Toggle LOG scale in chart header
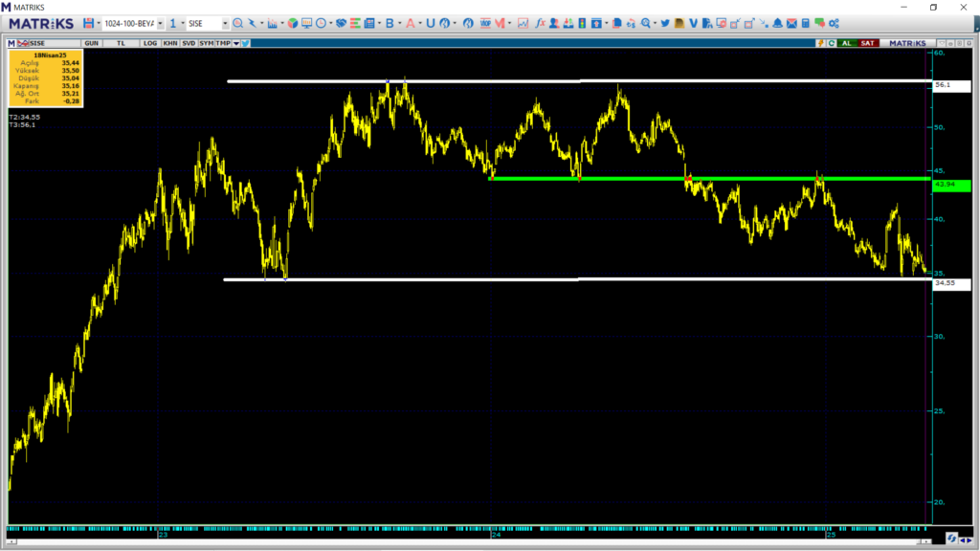Viewport: 980px width, 551px height. pyautogui.click(x=150, y=43)
